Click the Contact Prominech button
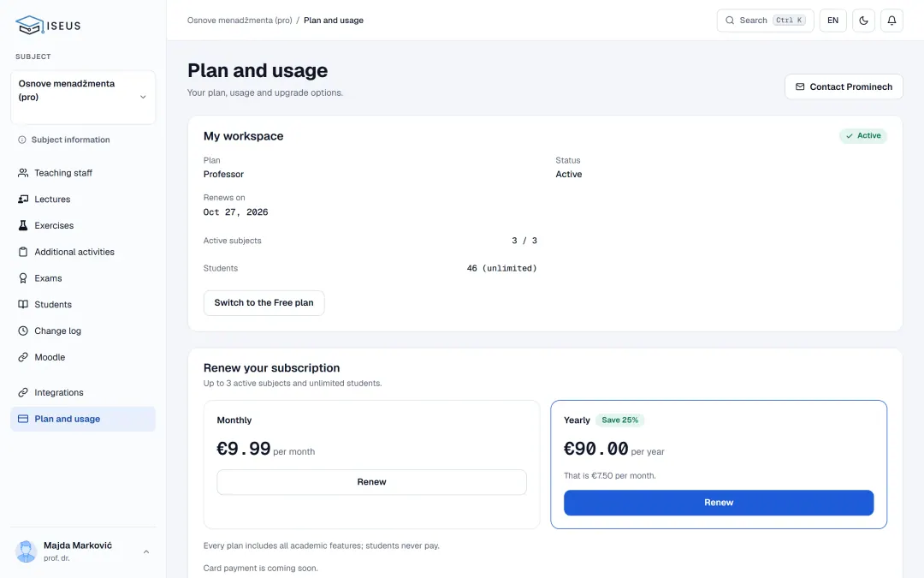This screenshot has width=924, height=578. [844, 86]
